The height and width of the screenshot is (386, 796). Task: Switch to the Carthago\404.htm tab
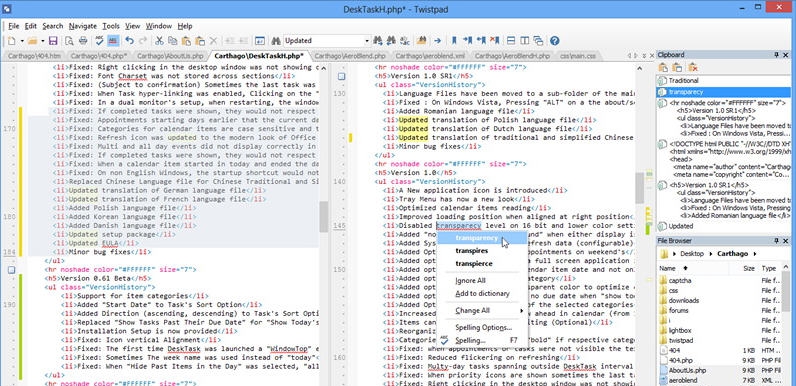pyautogui.click(x=33, y=56)
